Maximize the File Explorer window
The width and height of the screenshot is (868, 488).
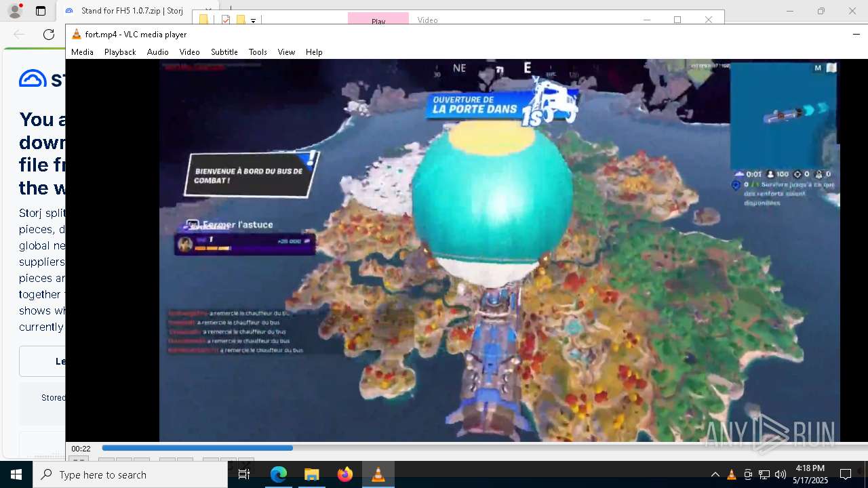677,20
